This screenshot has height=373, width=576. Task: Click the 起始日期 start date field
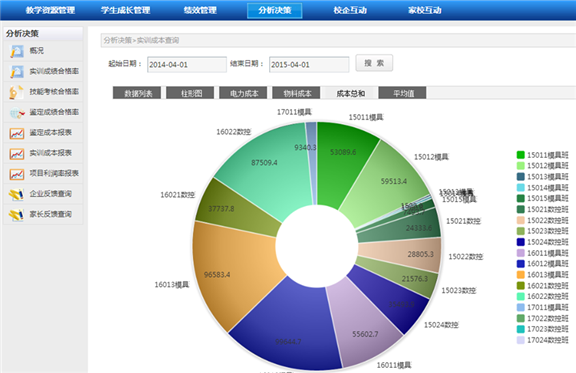click(187, 64)
